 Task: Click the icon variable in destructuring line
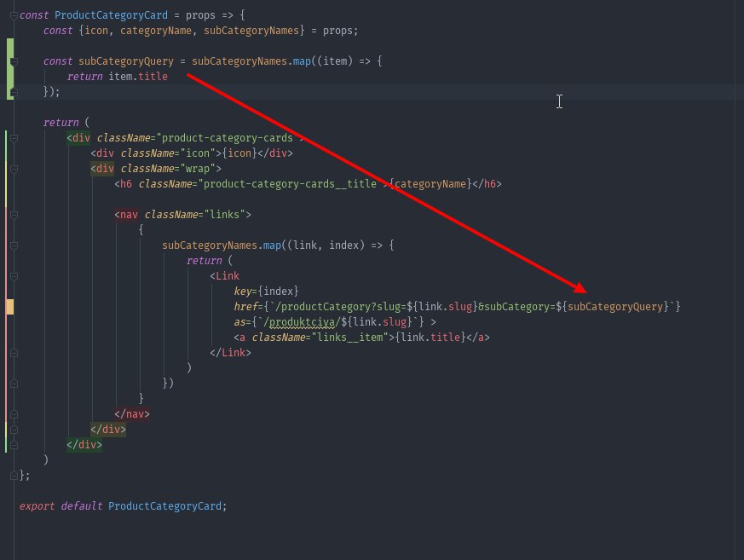click(x=96, y=31)
